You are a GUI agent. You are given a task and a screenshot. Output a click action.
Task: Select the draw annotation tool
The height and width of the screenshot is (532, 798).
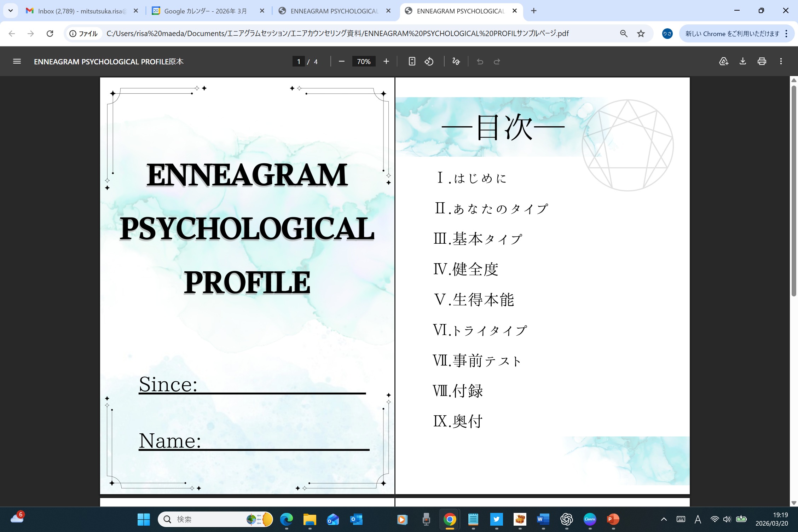point(456,62)
